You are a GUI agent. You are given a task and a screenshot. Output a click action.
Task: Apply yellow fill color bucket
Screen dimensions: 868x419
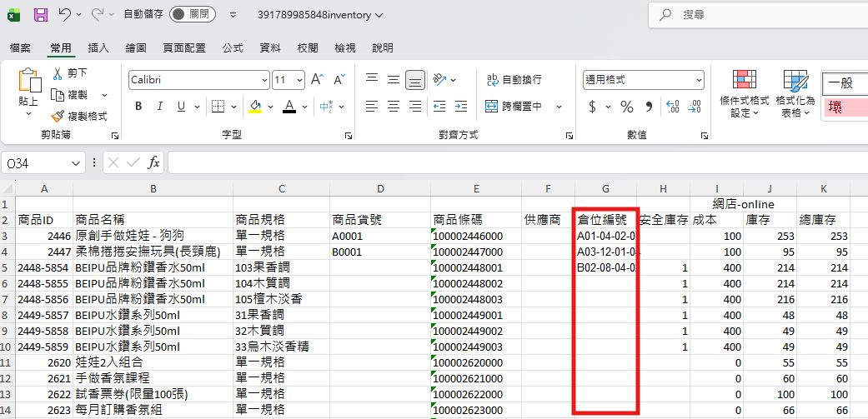point(255,106)
